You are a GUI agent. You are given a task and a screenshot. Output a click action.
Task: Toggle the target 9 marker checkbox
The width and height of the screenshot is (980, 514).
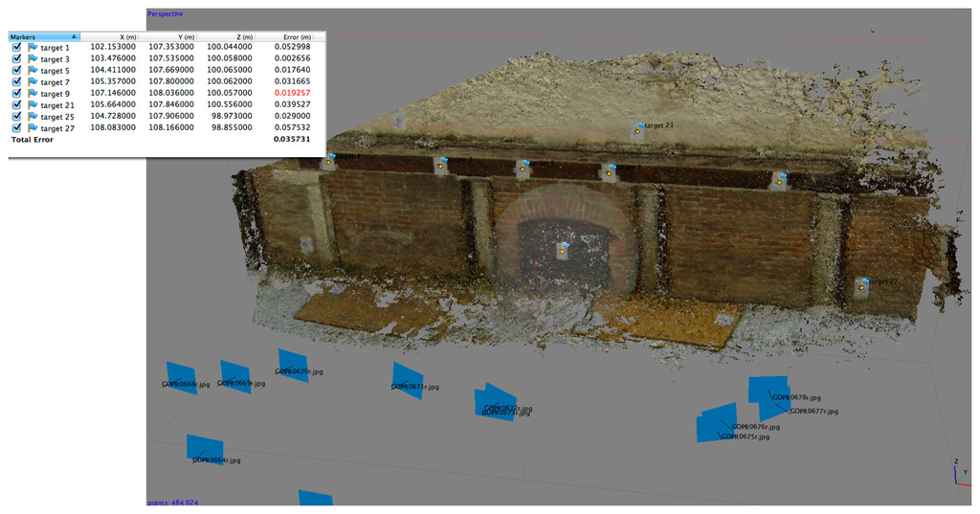pyautogui.click(x=16, y=93)
